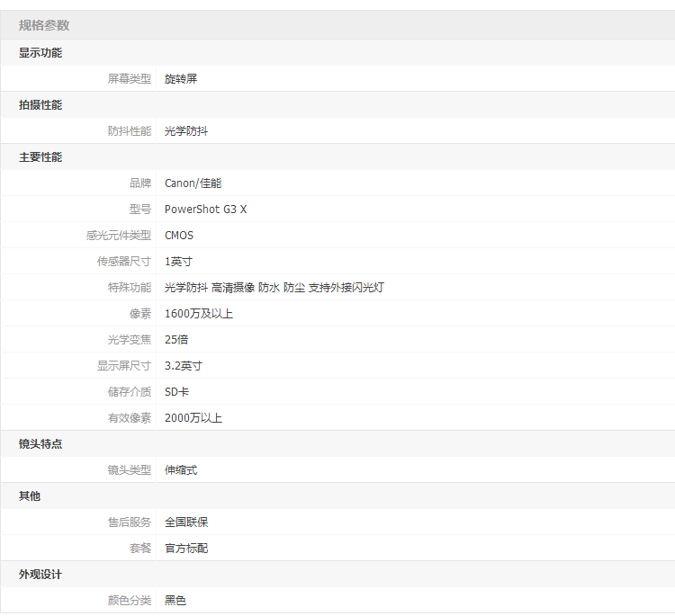This screenshot has width=675, height=616.
Task: Click the 感光元件类型 label
Action: coord(119,236)
